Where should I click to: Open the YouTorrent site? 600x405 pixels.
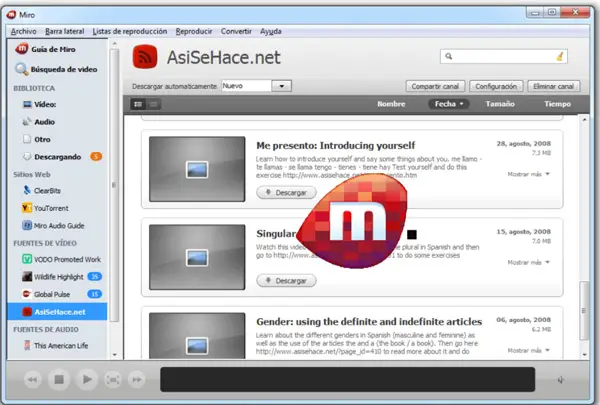pos(45,208)
